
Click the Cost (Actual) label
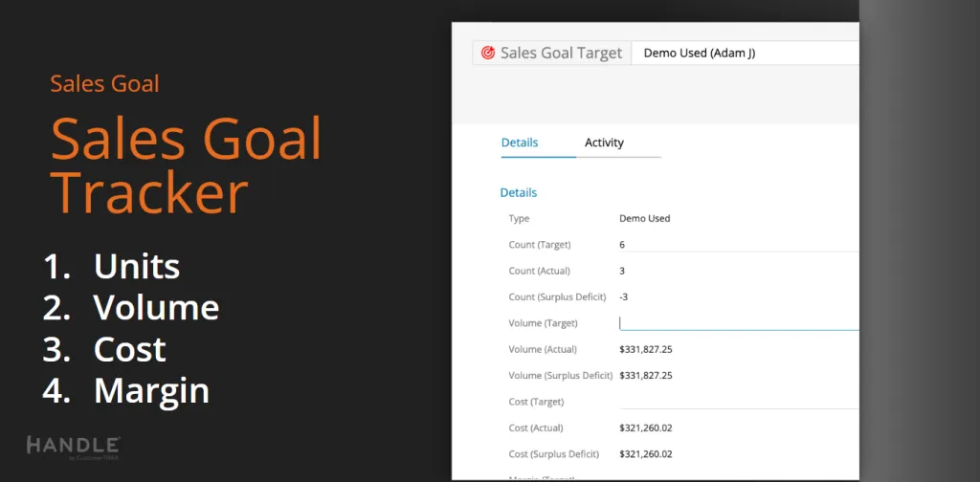pos(536,428)
